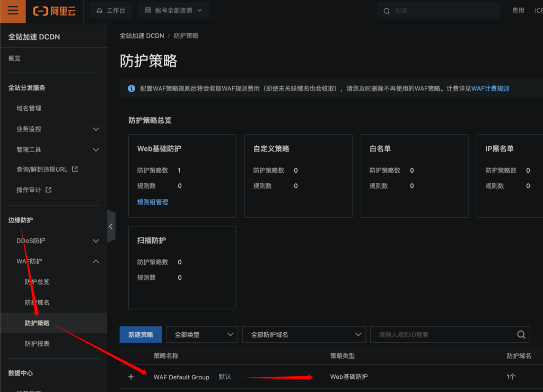543x392 pixels.
Task: Open the WAF计费规则 link
Action: 490,88
